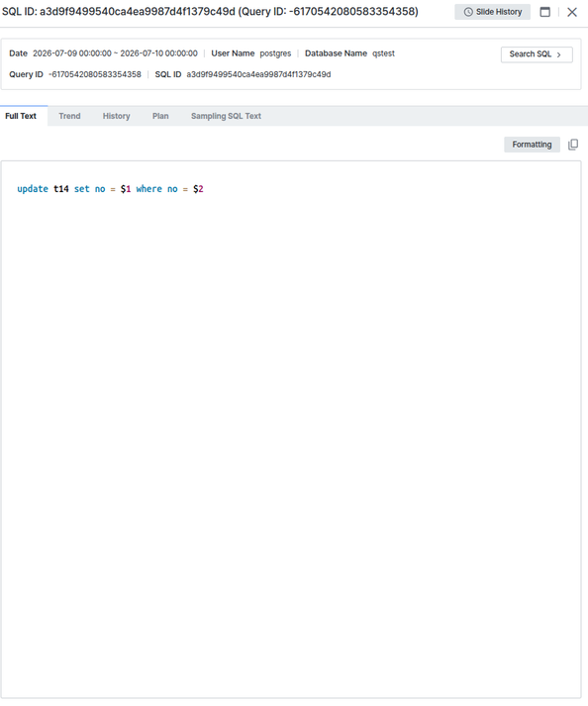Open the Slide History panel
This screenshot has height=706, width=588.
point(492,12)
